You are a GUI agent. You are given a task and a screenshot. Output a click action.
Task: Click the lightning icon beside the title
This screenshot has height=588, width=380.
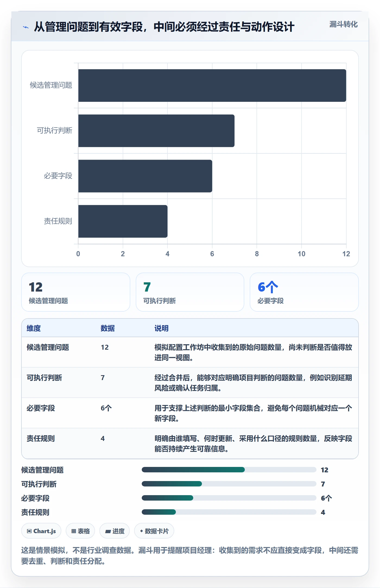pos(26,27)
